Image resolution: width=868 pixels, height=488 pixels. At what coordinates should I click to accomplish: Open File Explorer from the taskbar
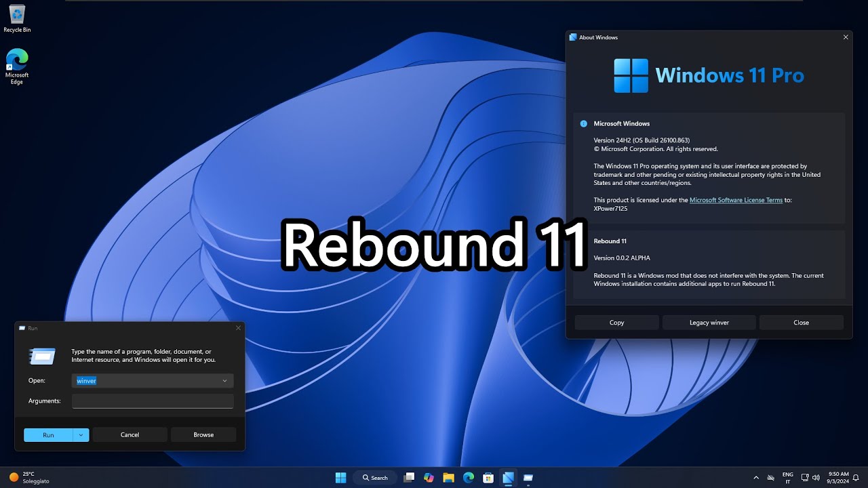click(x=448, y=477)
